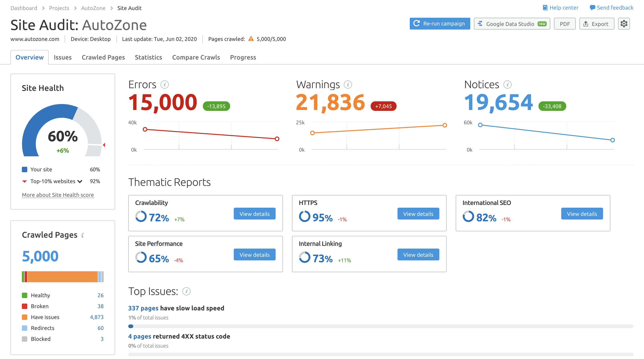Image resolution: width=644 pixels, height=359 pixels.
Task: Switch to the Issues tab
Action: (x=63, y=57)
